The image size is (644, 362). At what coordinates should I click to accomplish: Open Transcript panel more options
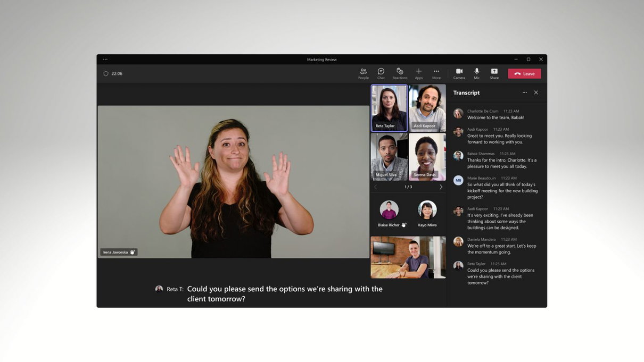(525, 92)
